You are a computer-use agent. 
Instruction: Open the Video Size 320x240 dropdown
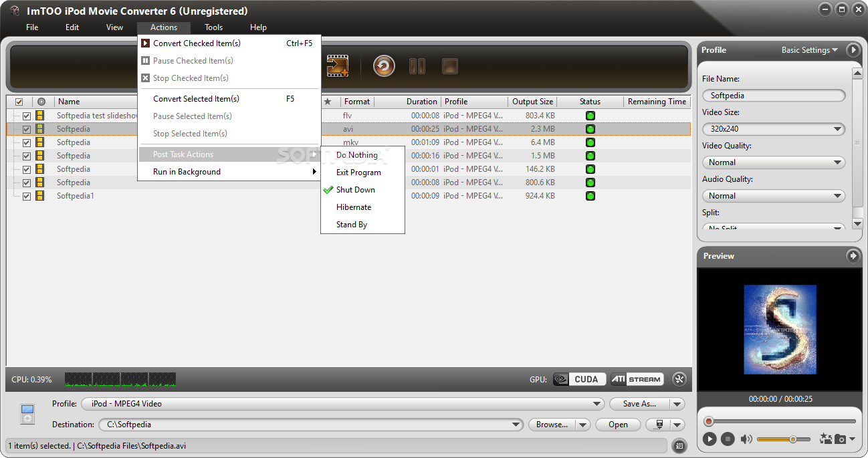click(x=774, y=129)
